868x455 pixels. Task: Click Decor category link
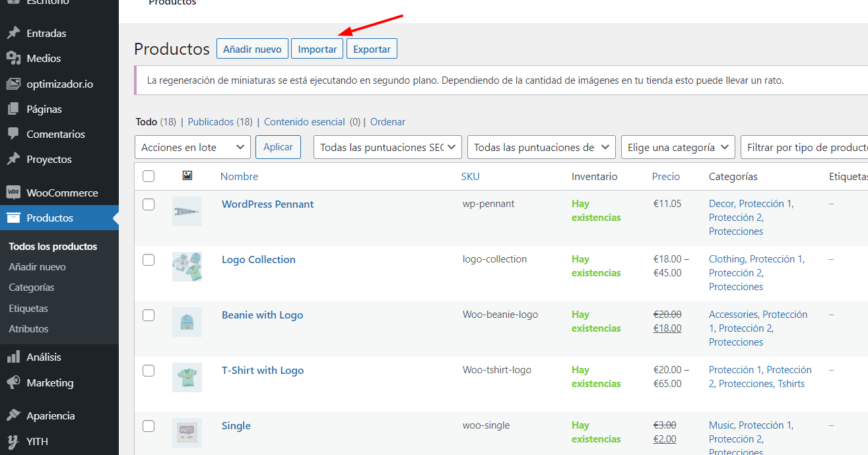pos(721,204)
